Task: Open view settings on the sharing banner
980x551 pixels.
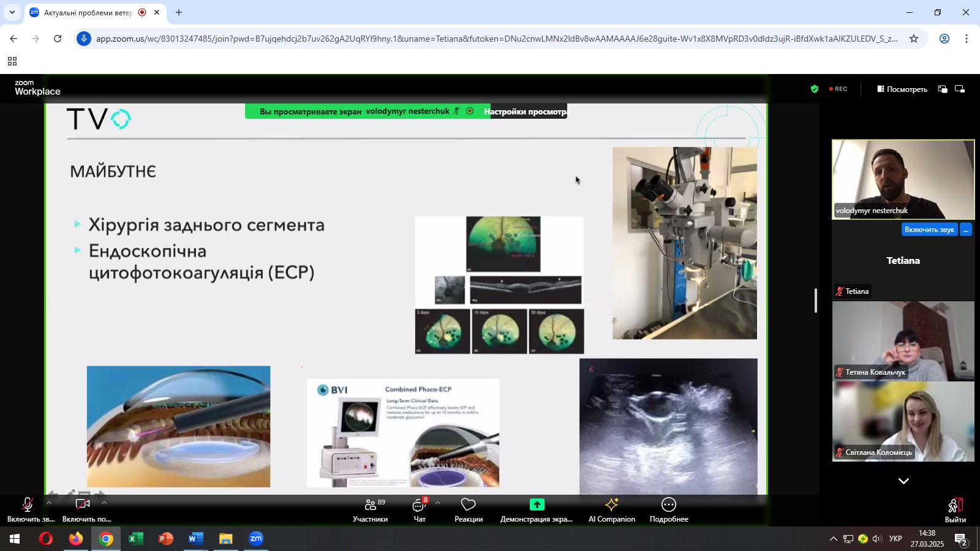Action: point(526,111)
